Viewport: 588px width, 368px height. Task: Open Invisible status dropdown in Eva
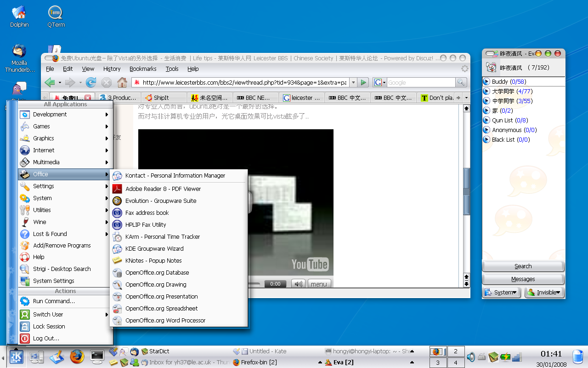(544, 292)
